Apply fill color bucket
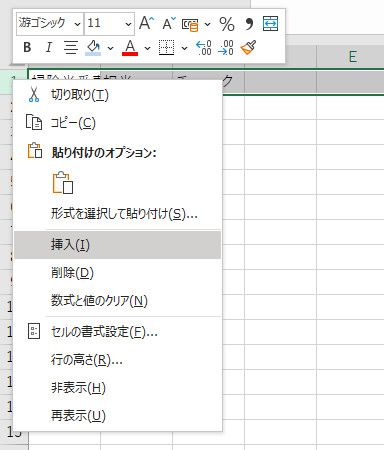Image resolution: width=384 pixels, height=450 pixels. (x=93, y=48)
